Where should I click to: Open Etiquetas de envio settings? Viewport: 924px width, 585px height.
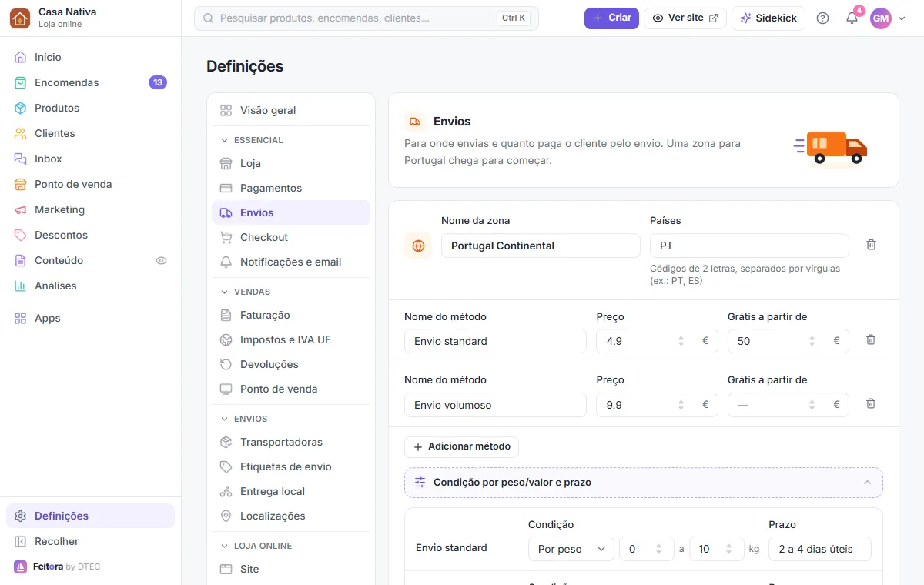point(291,466)
